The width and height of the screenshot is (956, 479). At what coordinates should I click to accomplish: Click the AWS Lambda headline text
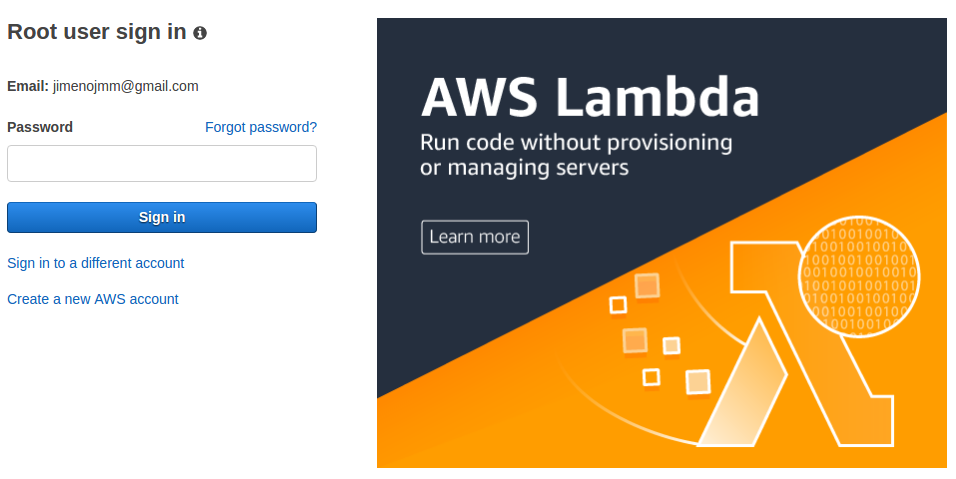[x=589, y=98]
